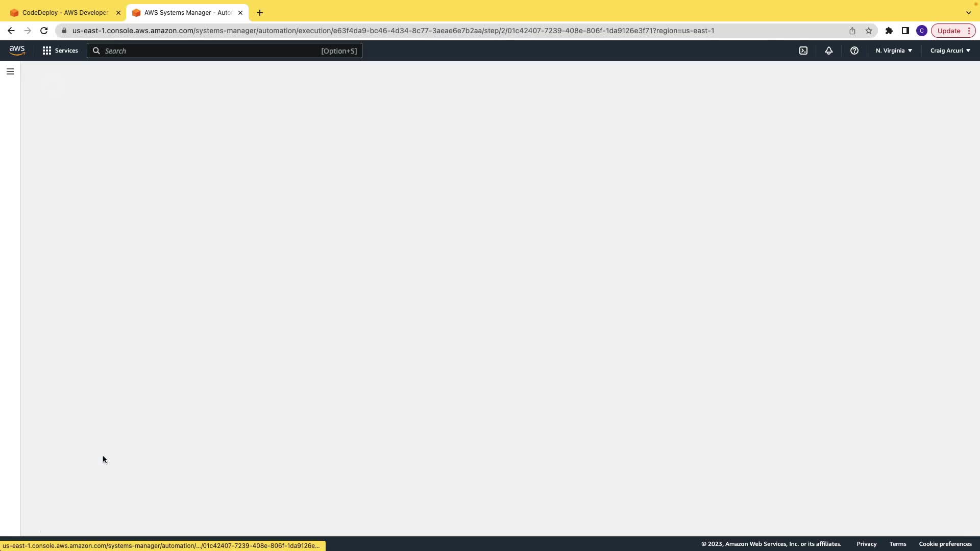980x551 pixels.
Task: Click the AWS logo home icon
Action: coord(17,51)
